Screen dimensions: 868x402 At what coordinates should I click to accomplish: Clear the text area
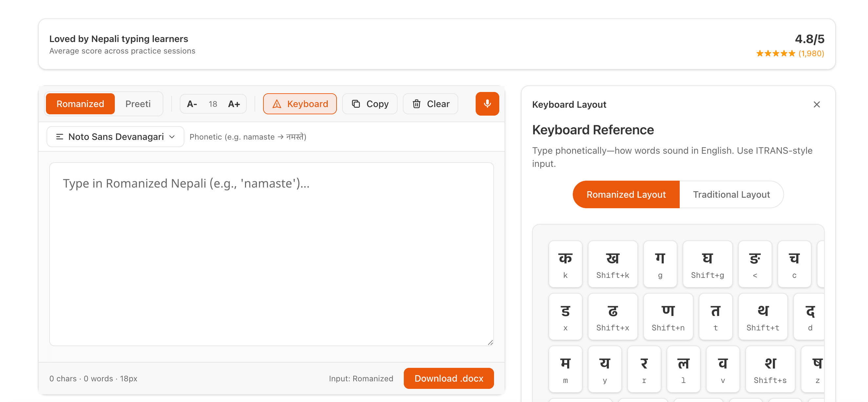click(x=430, y=103)
